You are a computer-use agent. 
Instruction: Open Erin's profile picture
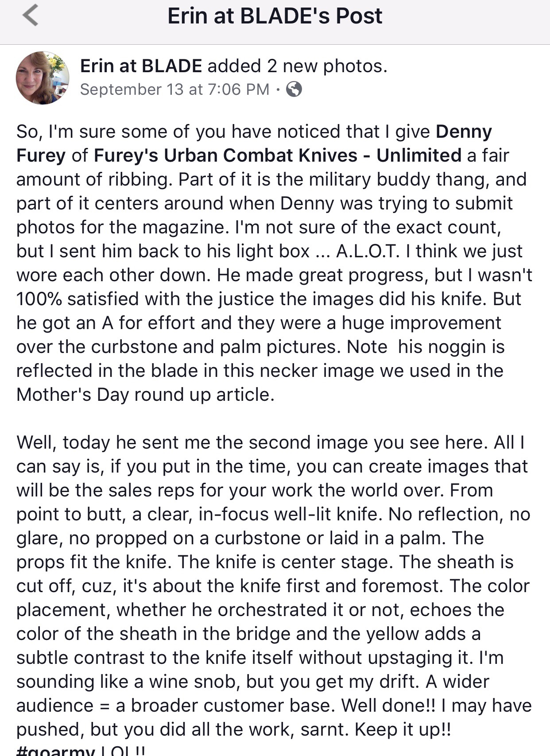coord(43,78)
